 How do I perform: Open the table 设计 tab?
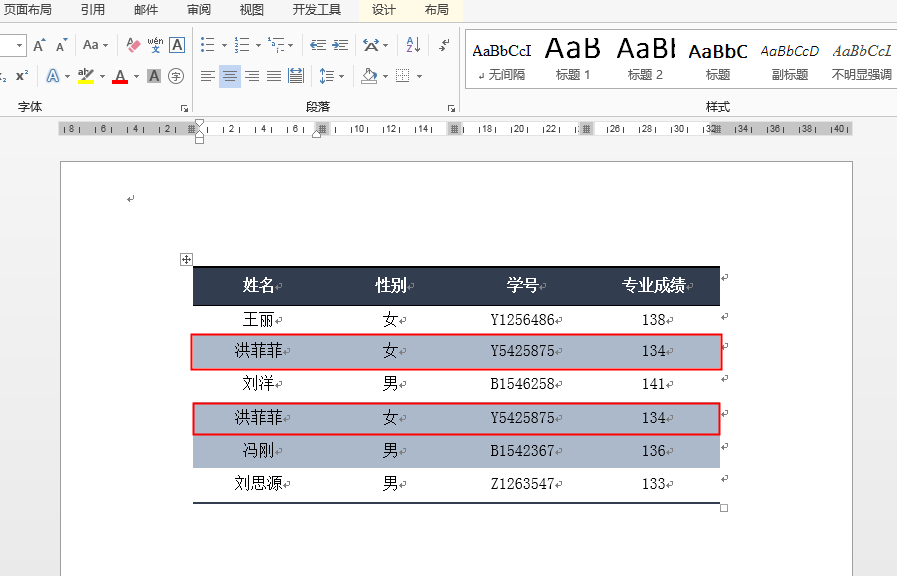pyautogui.click(x=383, y=10)
